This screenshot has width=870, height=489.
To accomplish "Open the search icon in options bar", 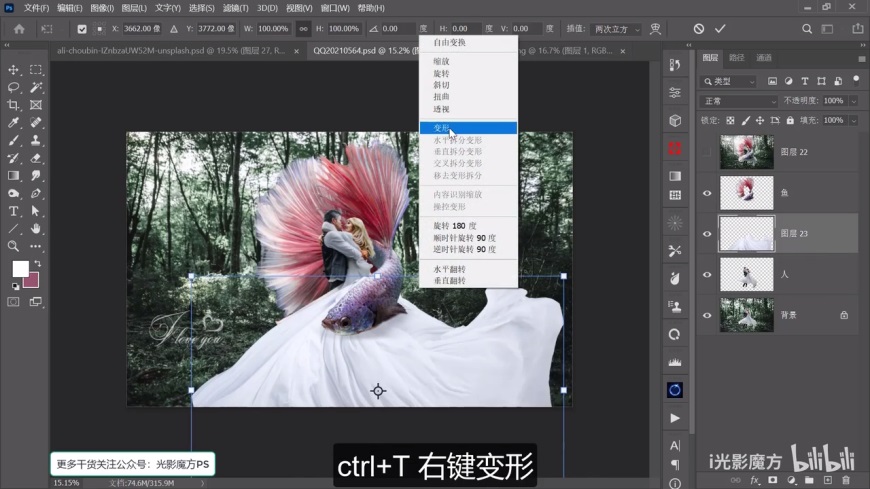I will pos(807,29).
